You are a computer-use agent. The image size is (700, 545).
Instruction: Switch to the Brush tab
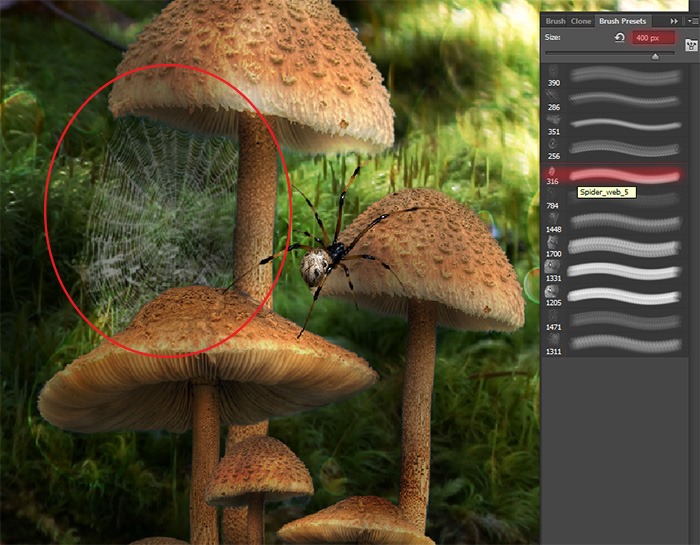point(555,21)
